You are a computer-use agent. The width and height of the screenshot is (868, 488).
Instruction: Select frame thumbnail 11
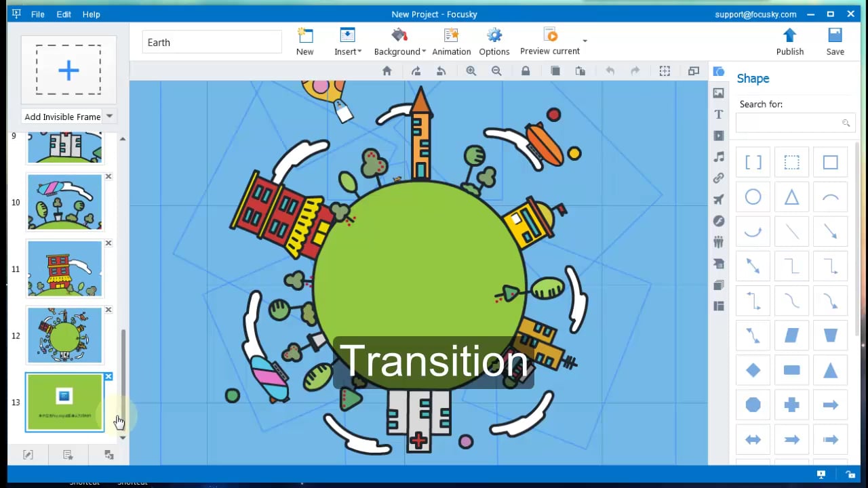64,268
